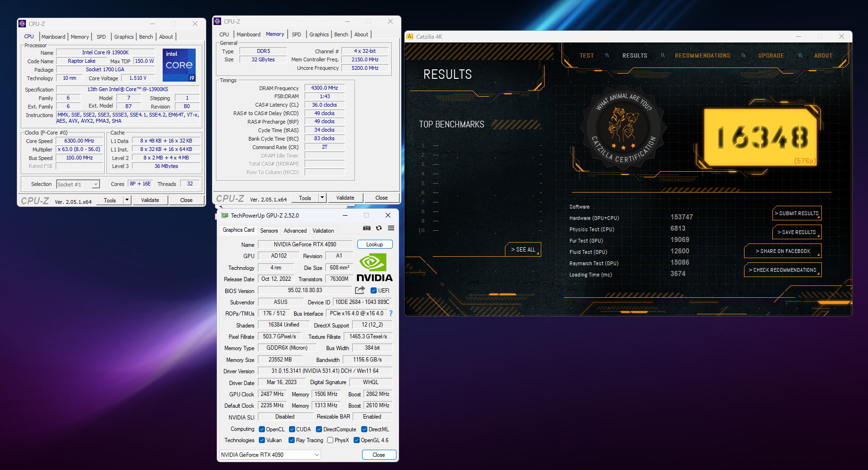Switch to Sensors tab in GPU-Z
The width and height of the screenshot is (868, 470).
269,231
